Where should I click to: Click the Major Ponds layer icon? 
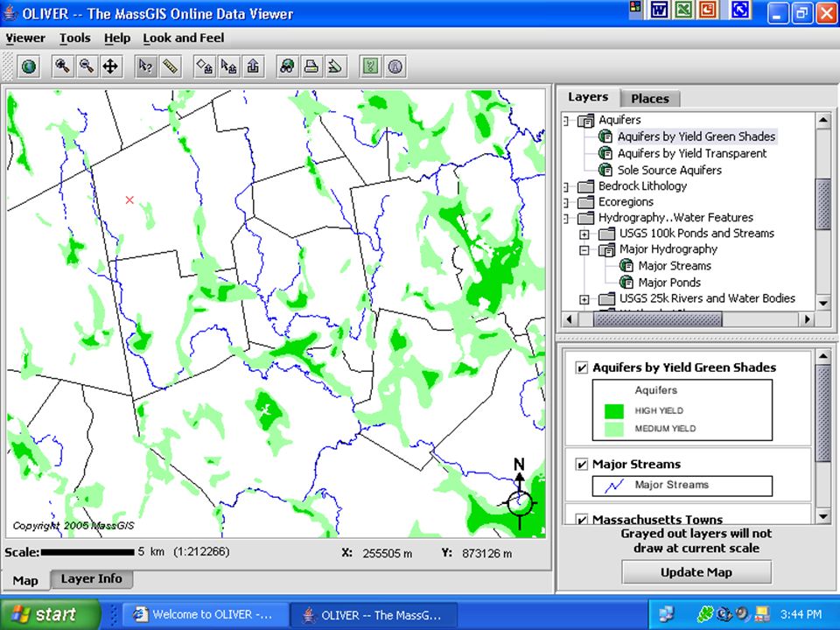tap(626, 283)
